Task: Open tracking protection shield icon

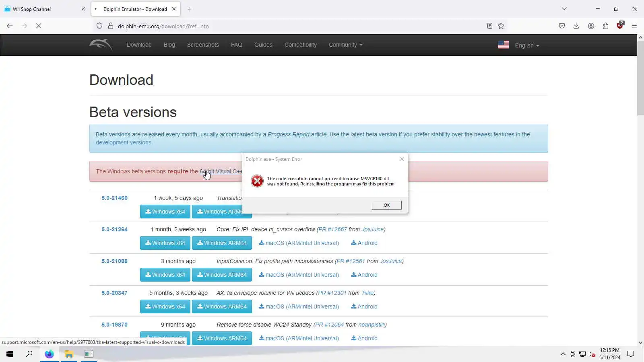Action: 99,26
